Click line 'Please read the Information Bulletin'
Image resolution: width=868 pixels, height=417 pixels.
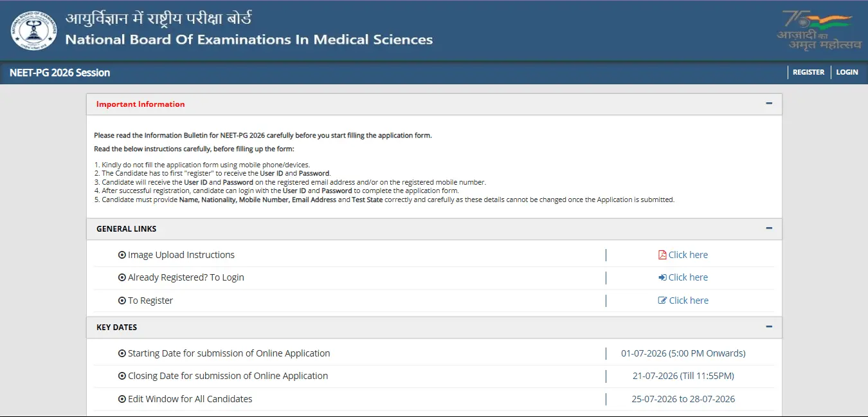click(263, 135)
